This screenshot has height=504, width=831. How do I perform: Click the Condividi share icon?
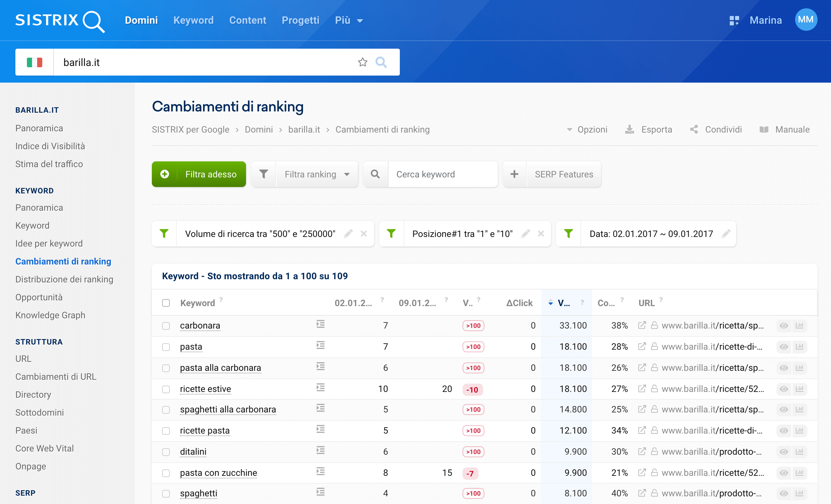tap(694, 129)
